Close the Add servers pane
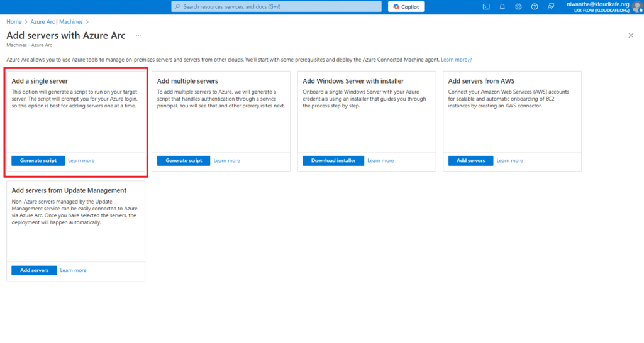The image size is (644, 343). (631, 36)
